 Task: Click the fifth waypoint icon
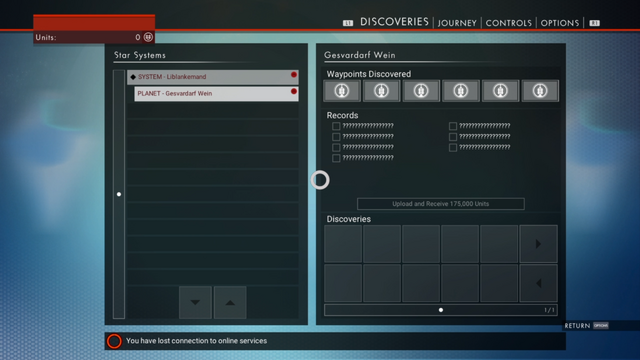pos(500,91)
